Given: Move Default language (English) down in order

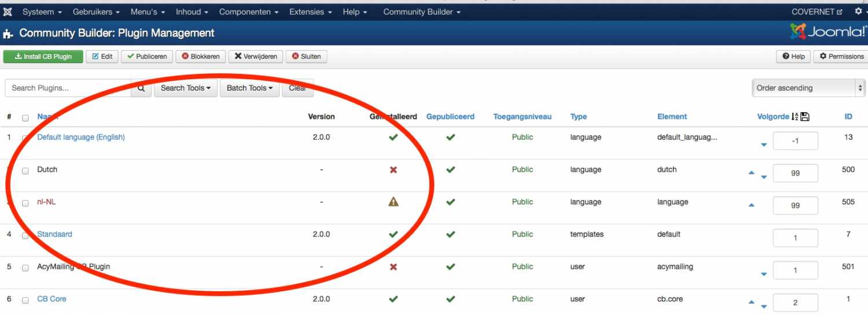Looking at the screenshot, I should 764,144.
